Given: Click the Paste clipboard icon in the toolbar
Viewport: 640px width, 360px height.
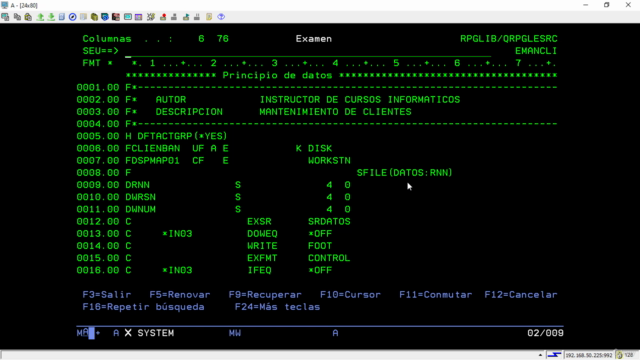Looking at the screenshot, I should point(28,17).
